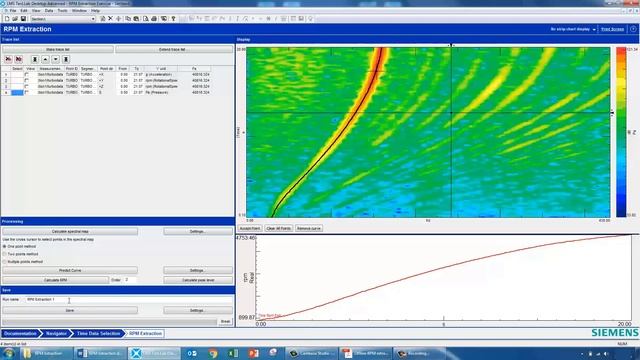Click the Copy toolbar icon

coord(128,19)
